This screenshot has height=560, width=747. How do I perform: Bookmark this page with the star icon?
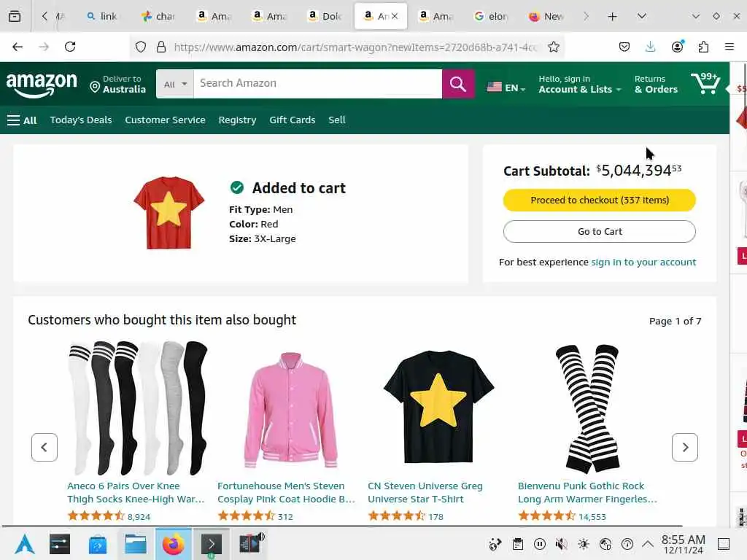click(x=553, y=47)
